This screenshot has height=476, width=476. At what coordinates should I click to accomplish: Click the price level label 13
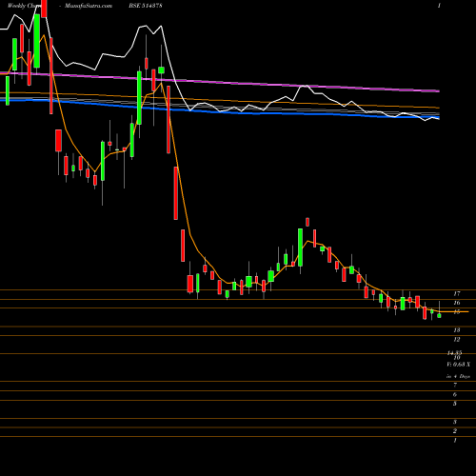[x=457, y=330]
